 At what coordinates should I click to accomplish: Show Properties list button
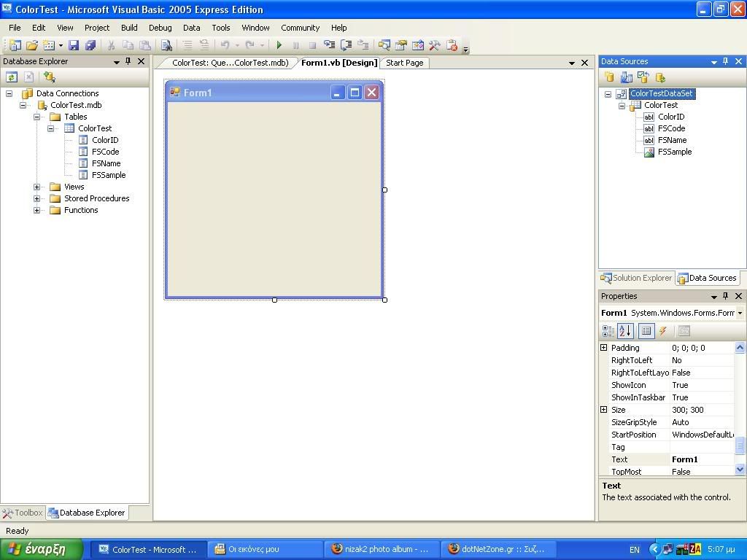click(646, 331)
